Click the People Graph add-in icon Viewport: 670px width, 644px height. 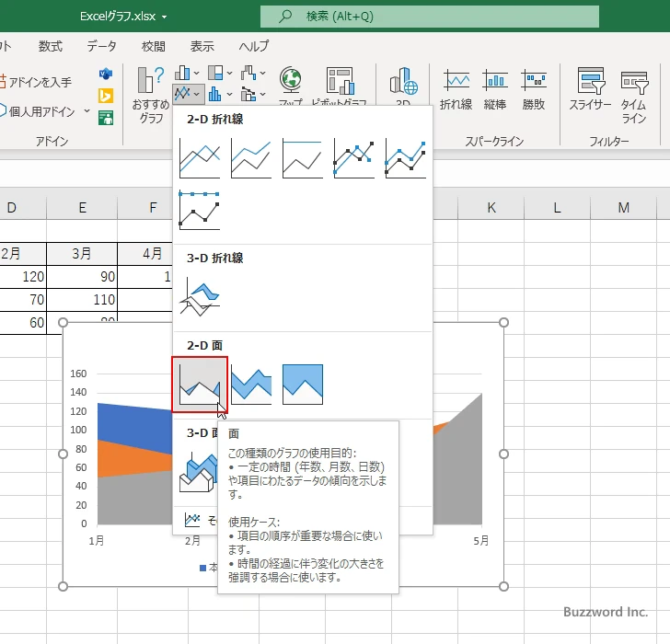[x=106, y=118]
